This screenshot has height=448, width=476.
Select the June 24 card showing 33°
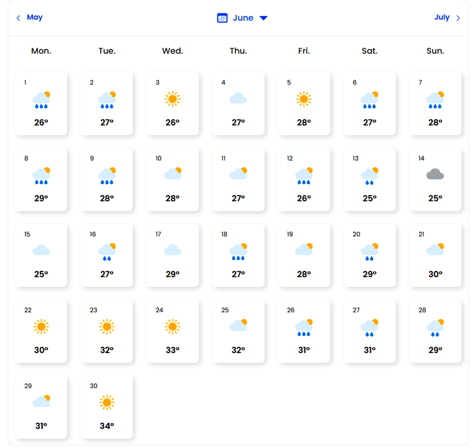(172, 331)
